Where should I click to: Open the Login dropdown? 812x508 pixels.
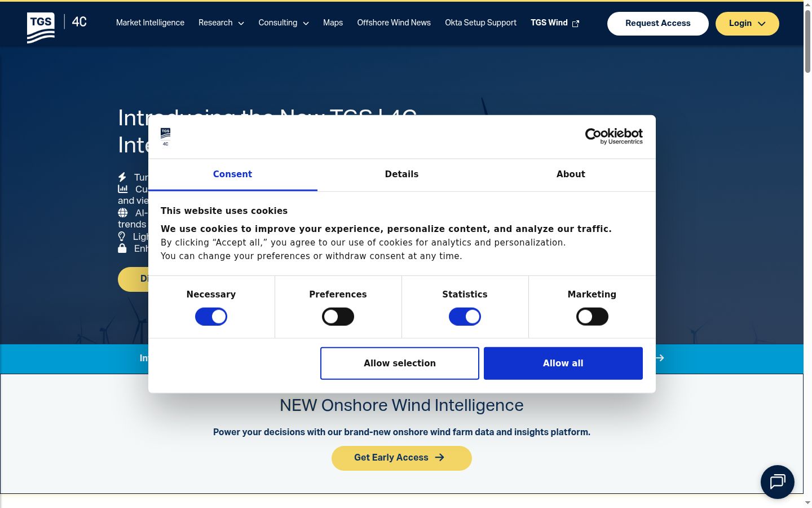[x=747, y=24]
